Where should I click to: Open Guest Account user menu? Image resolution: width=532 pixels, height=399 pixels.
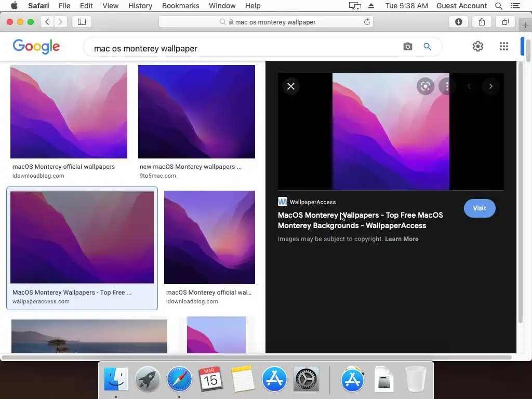coord(461,6)
